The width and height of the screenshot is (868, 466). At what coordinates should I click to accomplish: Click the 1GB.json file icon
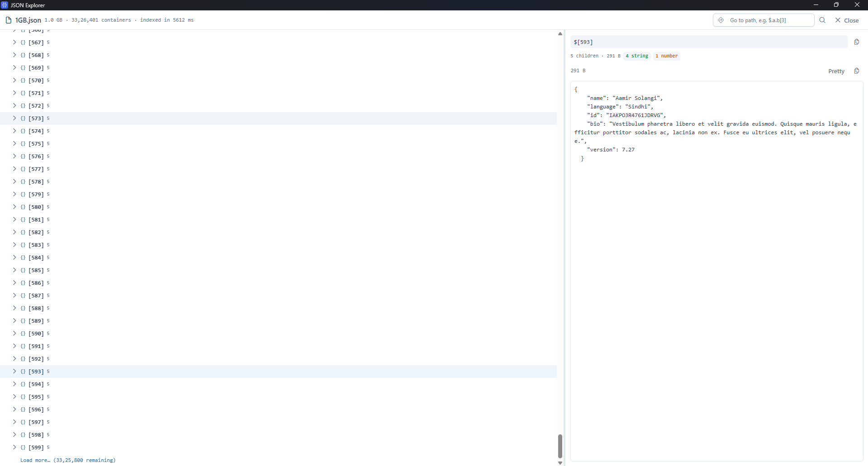[x=8, y=20]
